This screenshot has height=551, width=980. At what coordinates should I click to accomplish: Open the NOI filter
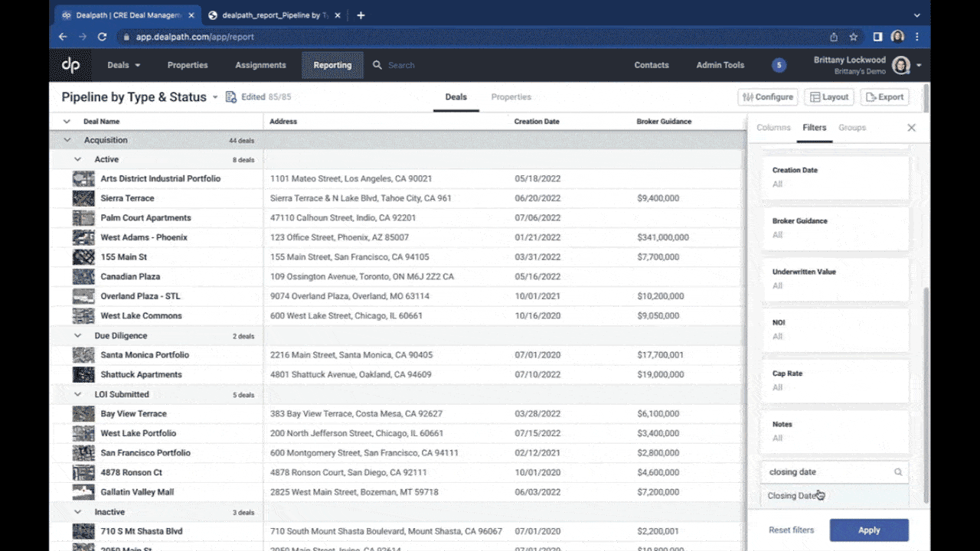835,330
